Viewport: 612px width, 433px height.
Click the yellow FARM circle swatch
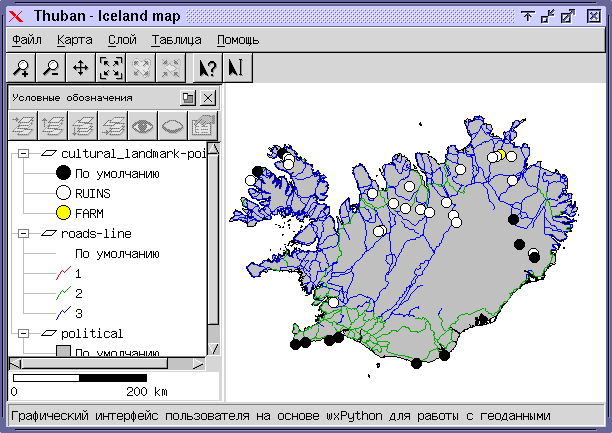click(x=63, y=213)
